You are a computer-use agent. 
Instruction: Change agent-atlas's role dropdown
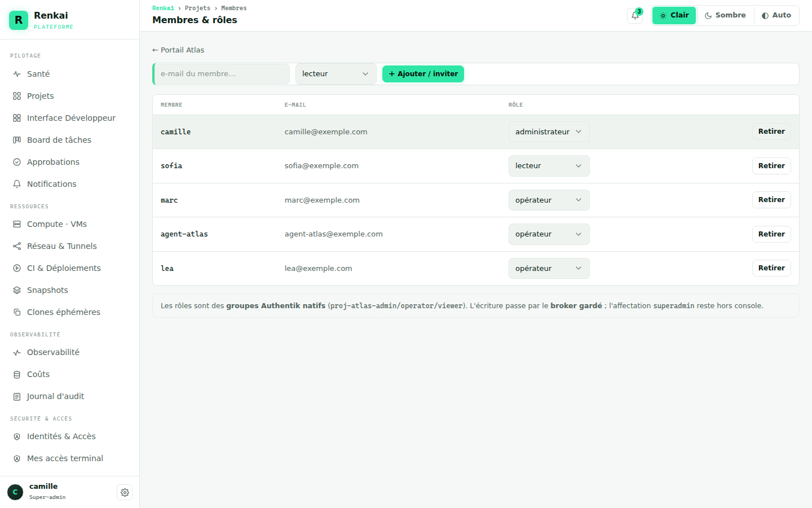(x=549, y=234)
